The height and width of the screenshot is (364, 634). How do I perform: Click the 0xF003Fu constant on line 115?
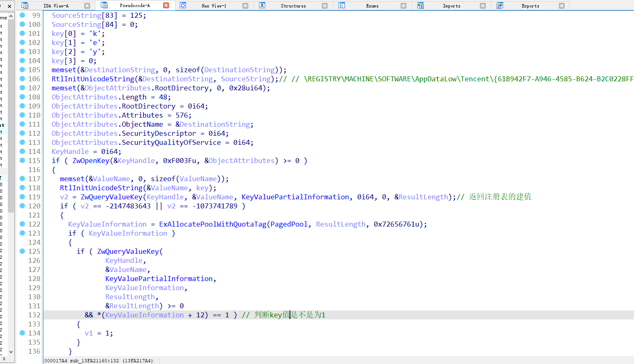tap(180, 161)
